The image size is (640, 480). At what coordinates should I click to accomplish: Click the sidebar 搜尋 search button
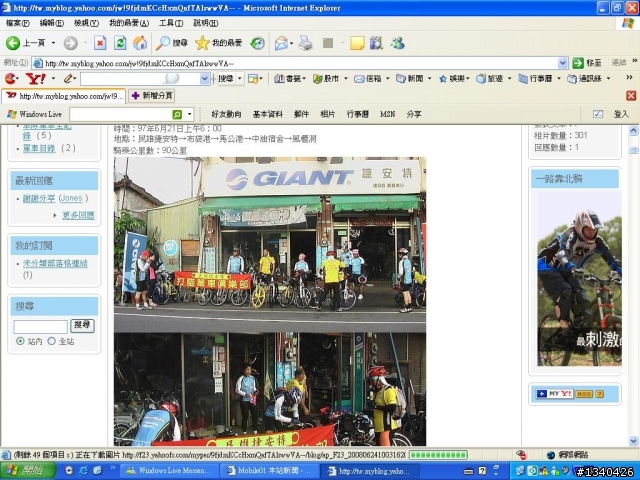tap(82, 325)
